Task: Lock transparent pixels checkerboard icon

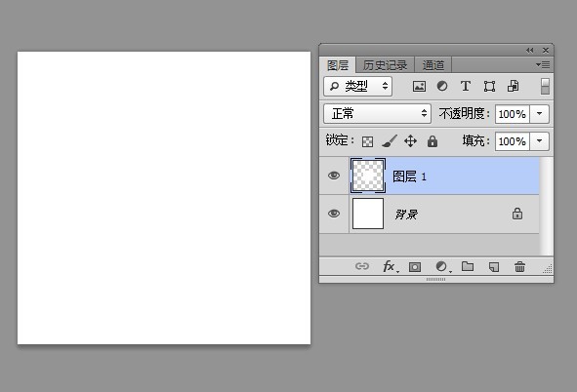Action: [x=367, y=141]
